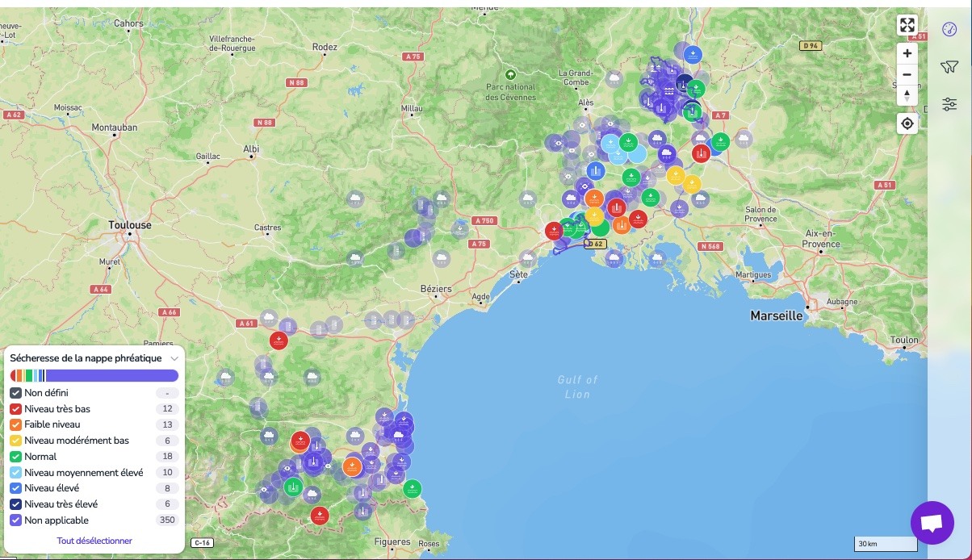Image resolution: width=972 pixels, height=560 pixels.
Task: Select the blue bar-chart marker south of Alès
Action: pos(596,170)
